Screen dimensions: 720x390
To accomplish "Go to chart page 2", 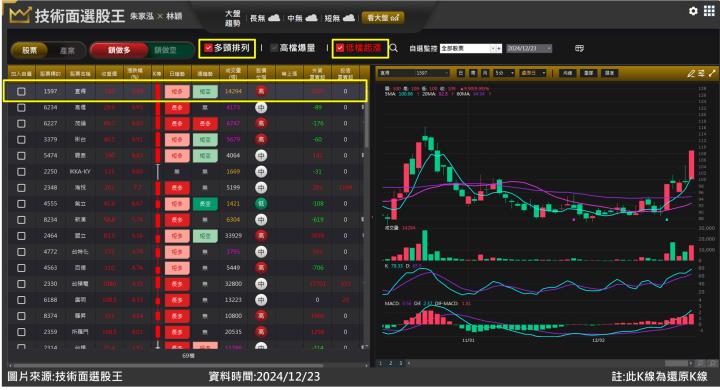I will tap(391, 363).
